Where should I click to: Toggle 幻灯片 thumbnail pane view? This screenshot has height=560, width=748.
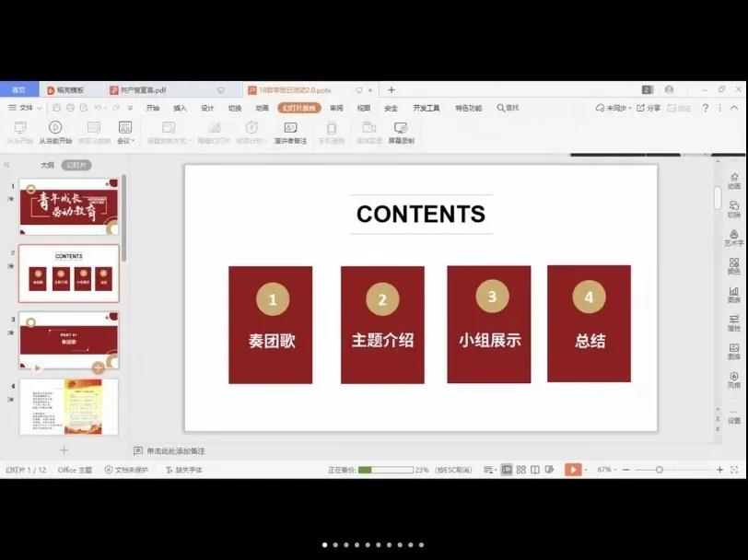coord(76,165)
